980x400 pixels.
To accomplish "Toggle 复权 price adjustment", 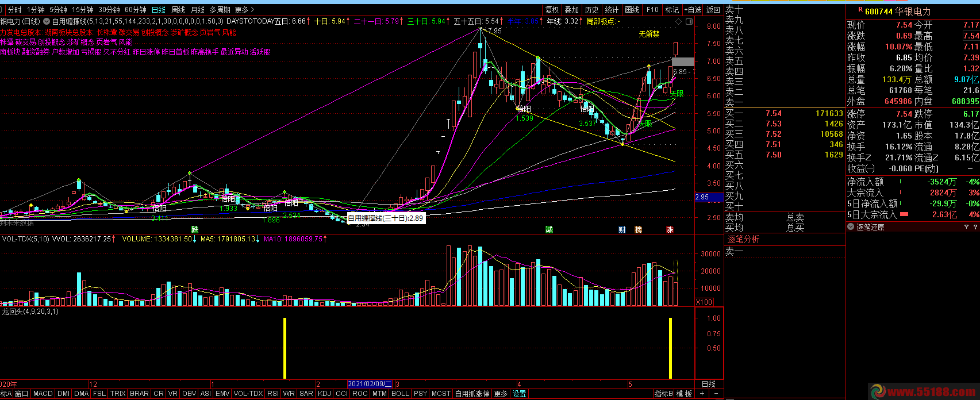I will click(552, 10).
